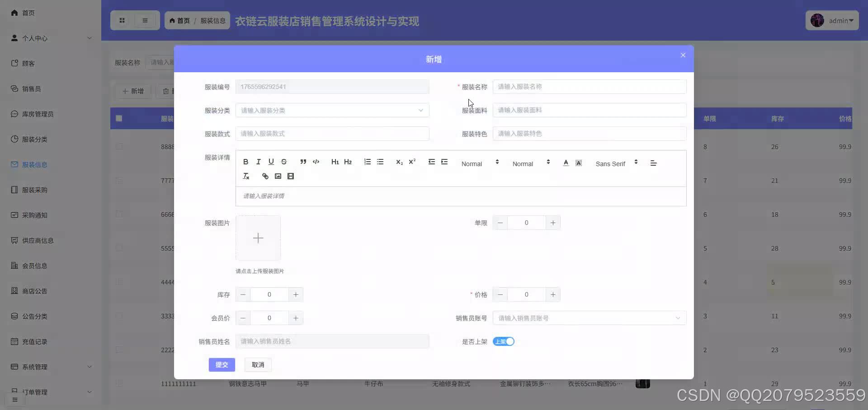This screenshot has height=410, width=868.
Task: Open the text background color picker
Action: 578,163
